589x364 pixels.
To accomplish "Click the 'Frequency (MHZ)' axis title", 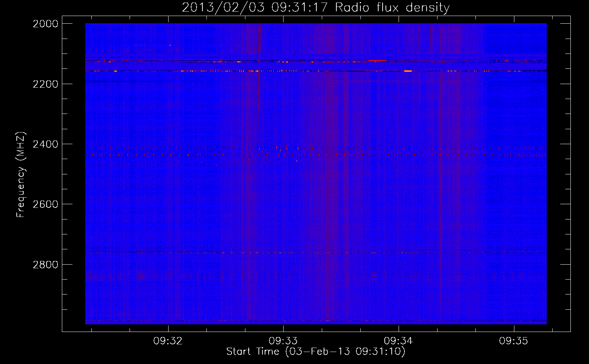I will (x=21, y=175).
